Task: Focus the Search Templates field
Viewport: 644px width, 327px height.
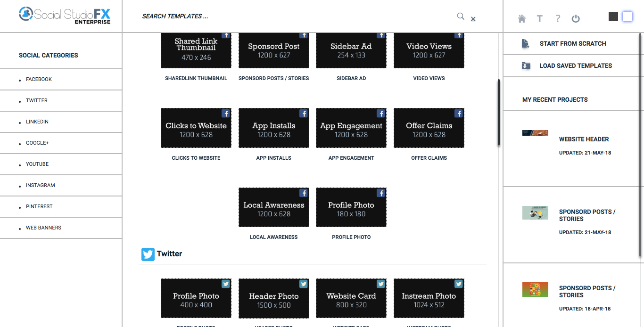Action: pyautogui.click(x=297, y=16)
